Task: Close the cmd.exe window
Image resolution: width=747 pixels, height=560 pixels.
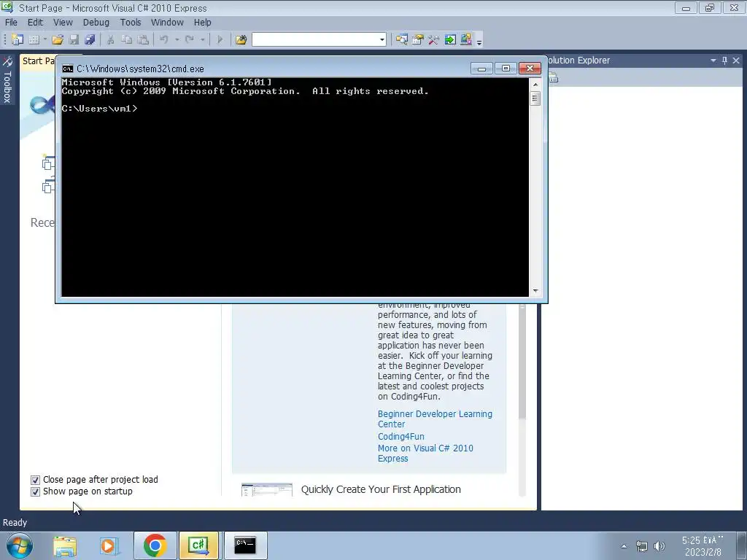Action: [530, 69]
